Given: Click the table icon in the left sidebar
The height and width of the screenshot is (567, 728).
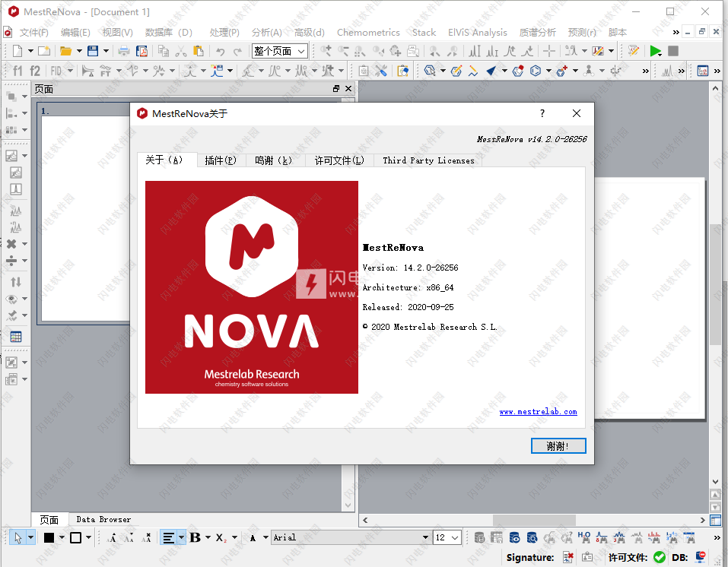Looking at the screenshot, I should 16,337.
